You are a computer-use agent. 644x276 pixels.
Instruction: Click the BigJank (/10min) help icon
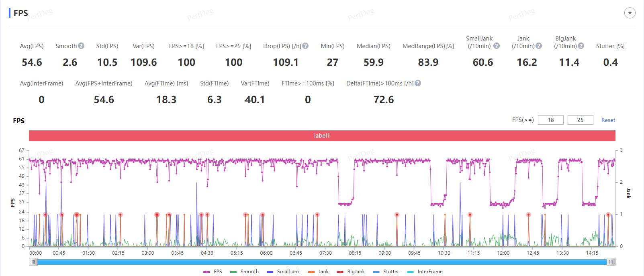tap(581, 46)
